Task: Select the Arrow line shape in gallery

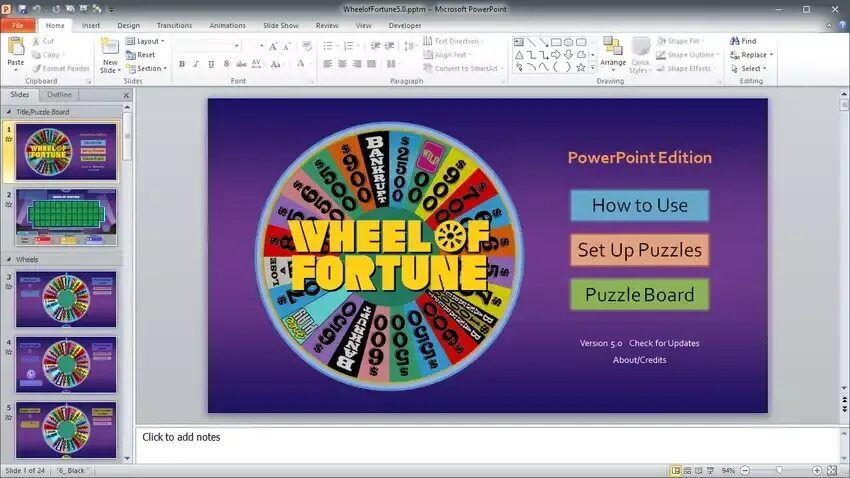Action: [x=543, y=42]
